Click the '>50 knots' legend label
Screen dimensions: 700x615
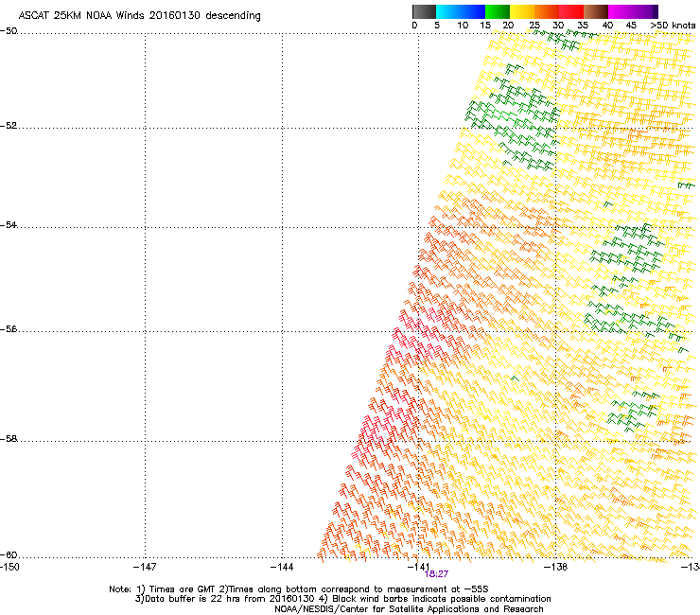(673, 26)
